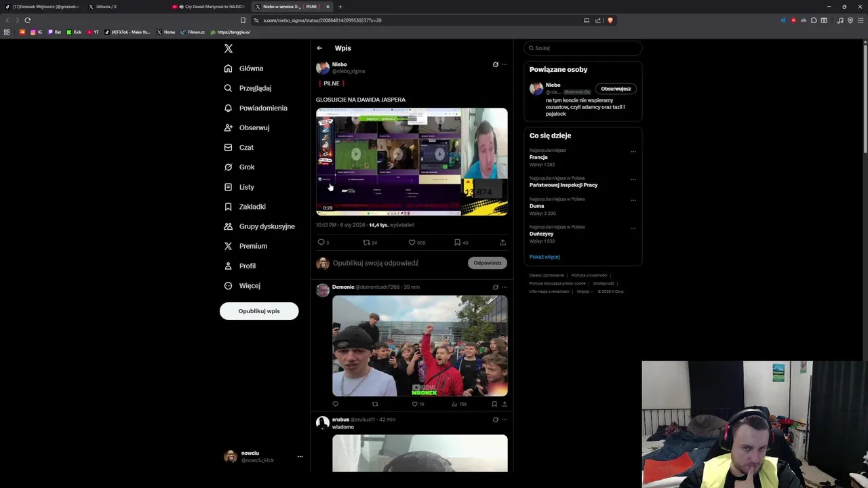
Task: Go back with the arrow beside Wpis
Action: [319, 48]
